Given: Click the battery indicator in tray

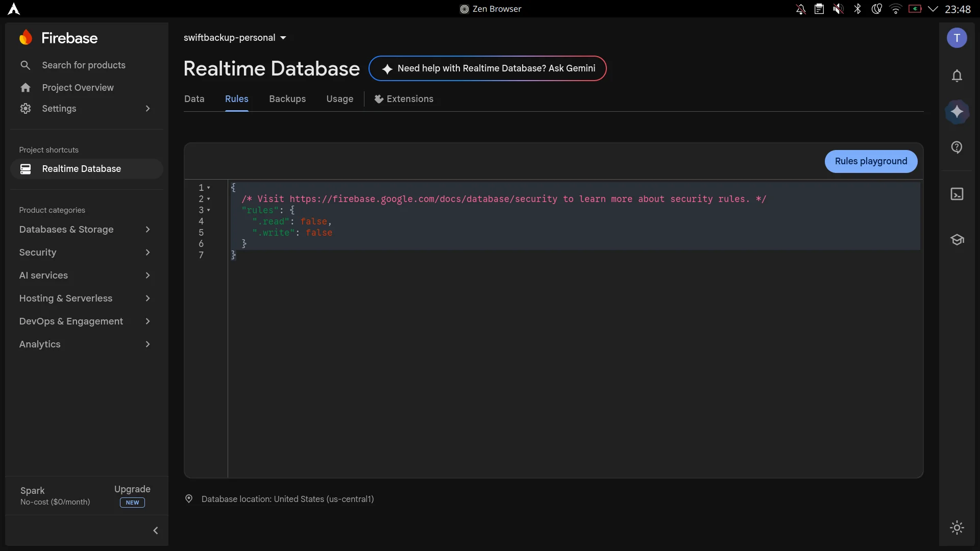Looking at the screenshot, I should click(915, 9).
